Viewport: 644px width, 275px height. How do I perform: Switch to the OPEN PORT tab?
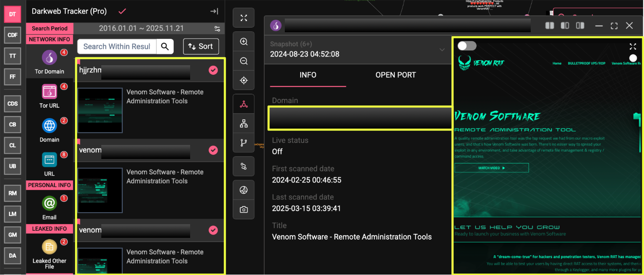(x=395, y=75)
